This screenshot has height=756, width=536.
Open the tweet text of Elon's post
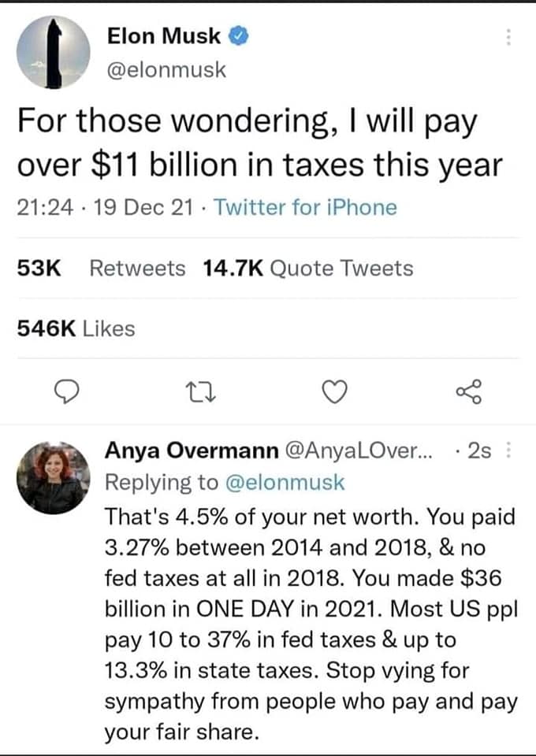coord(260,142)
